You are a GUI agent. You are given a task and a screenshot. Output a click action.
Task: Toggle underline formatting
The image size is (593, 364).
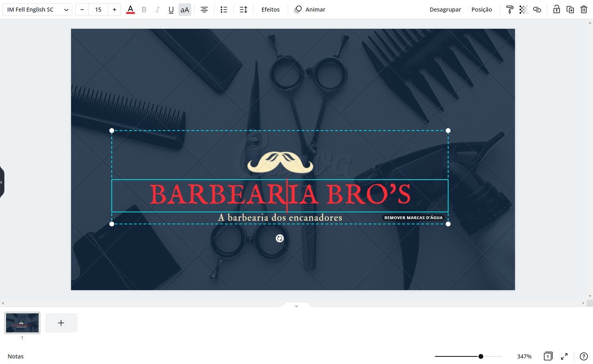(x=171, y=10)
